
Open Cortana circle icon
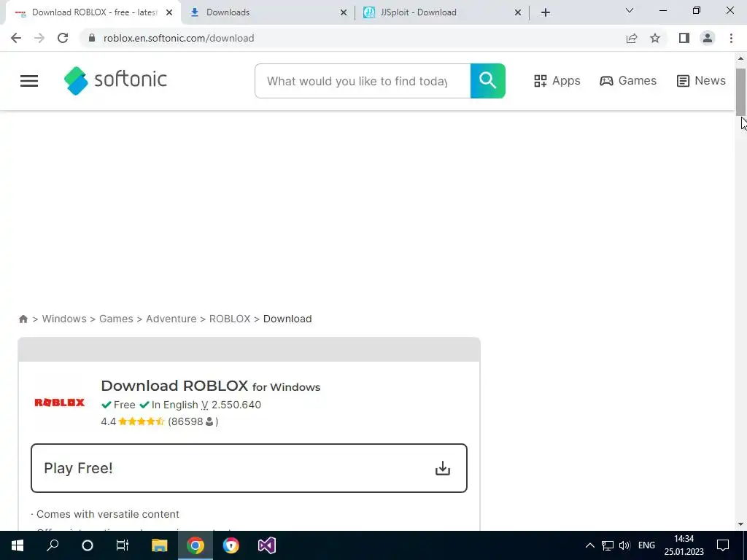pyautogui.click(x=88, y=545)
